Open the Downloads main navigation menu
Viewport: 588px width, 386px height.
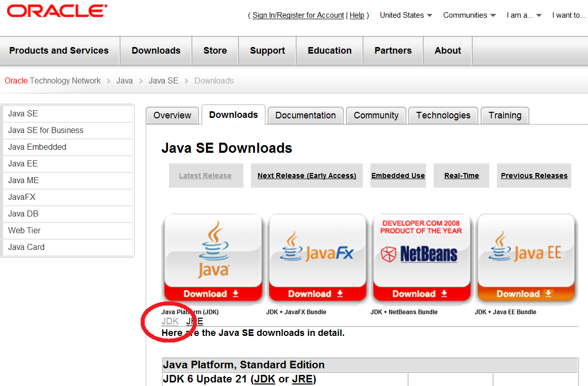coord(156,51)
